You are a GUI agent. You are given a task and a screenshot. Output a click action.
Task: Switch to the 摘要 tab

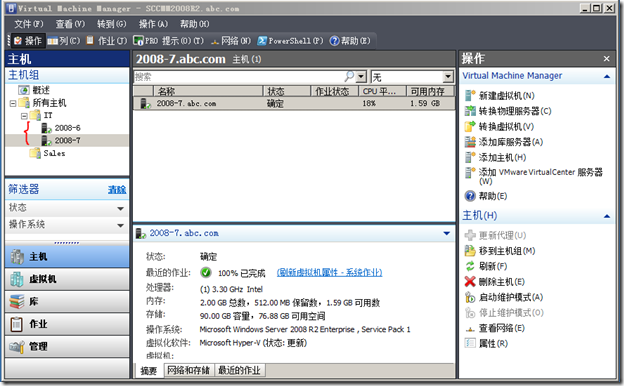(149, 370)
